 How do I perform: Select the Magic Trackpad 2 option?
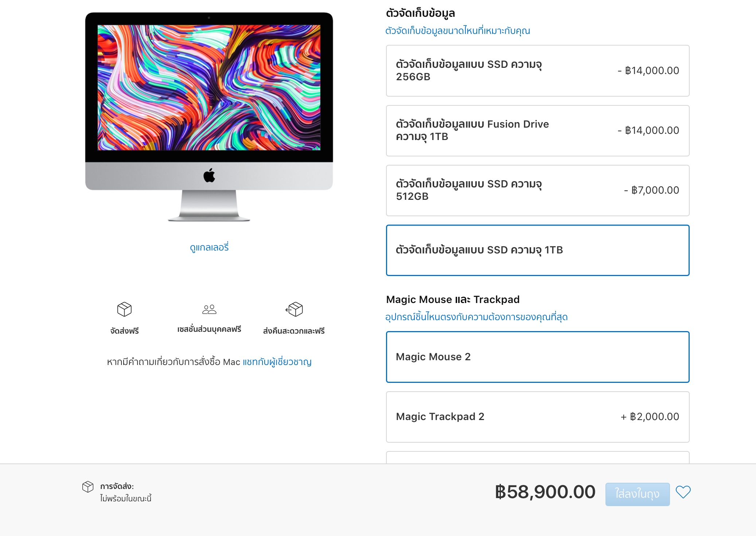537,417
